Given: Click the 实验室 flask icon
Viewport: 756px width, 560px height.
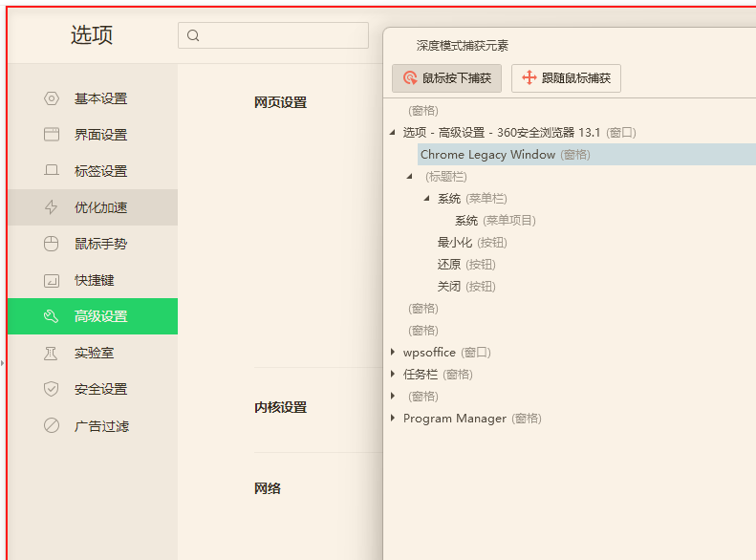Looking at the screenshot, I should (51, 354).
